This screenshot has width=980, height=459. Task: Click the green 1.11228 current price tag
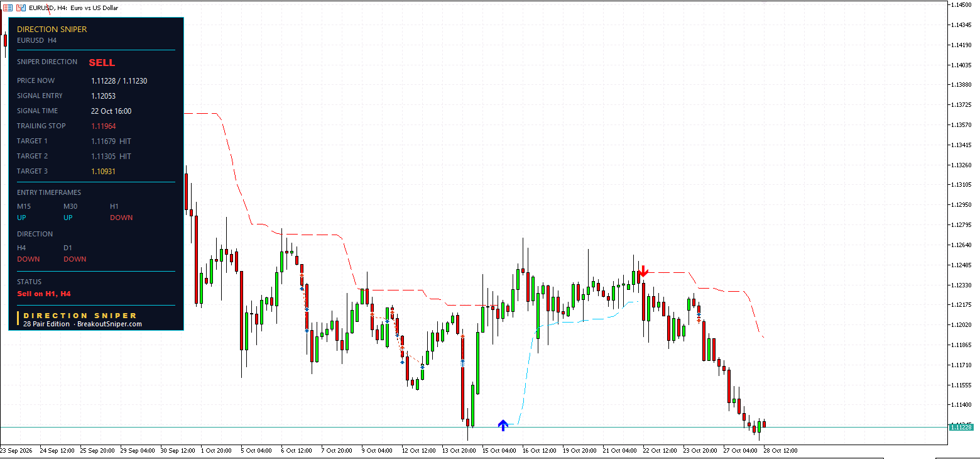[x=961, y=428]
